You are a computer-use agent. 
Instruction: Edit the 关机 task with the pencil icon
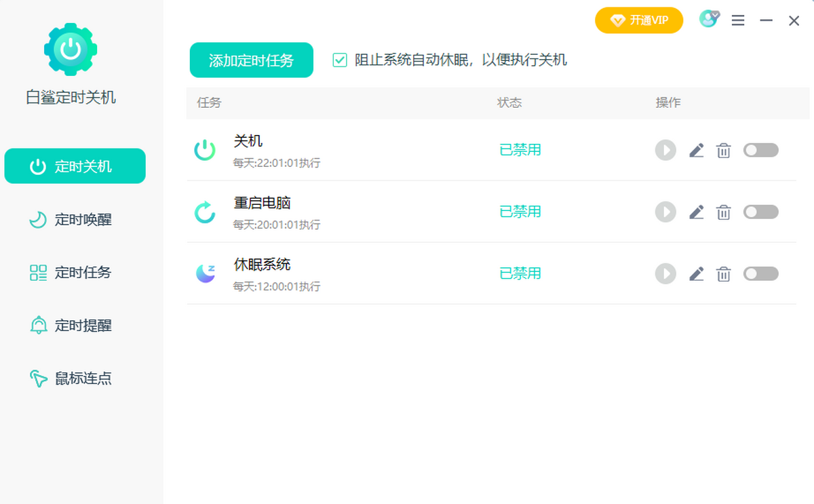click(696, 150)
